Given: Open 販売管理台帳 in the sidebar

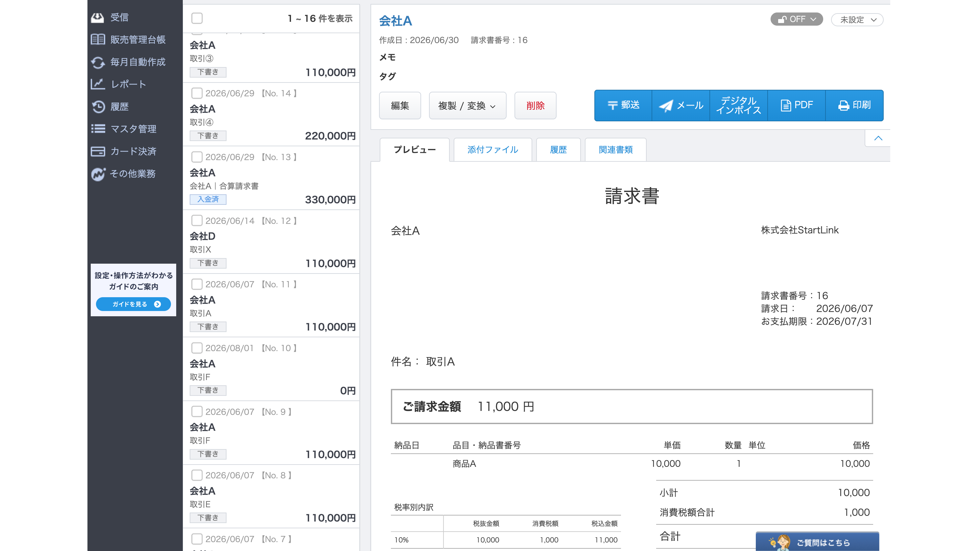Looking at the screenshot, I should (x=138, y=39).
